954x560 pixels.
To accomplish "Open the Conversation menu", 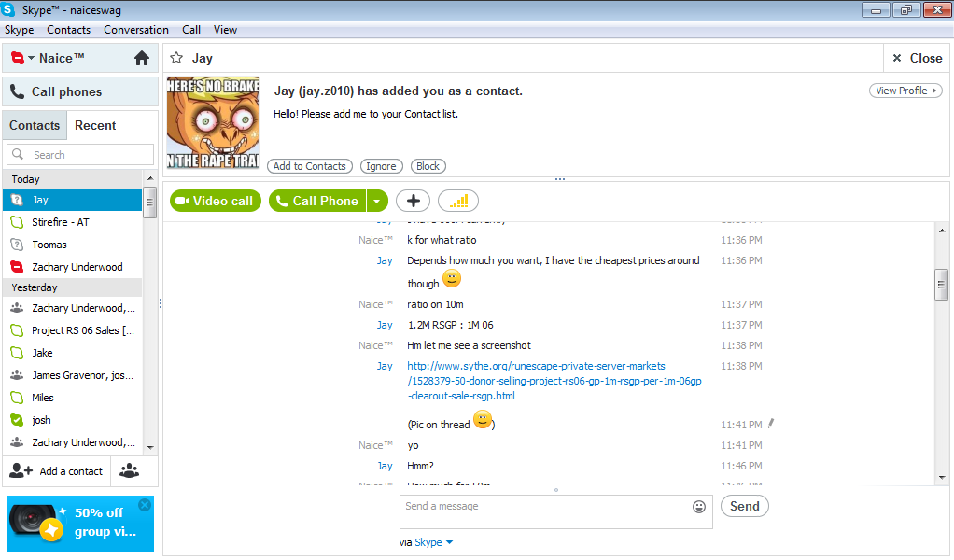I will [136, 30].
